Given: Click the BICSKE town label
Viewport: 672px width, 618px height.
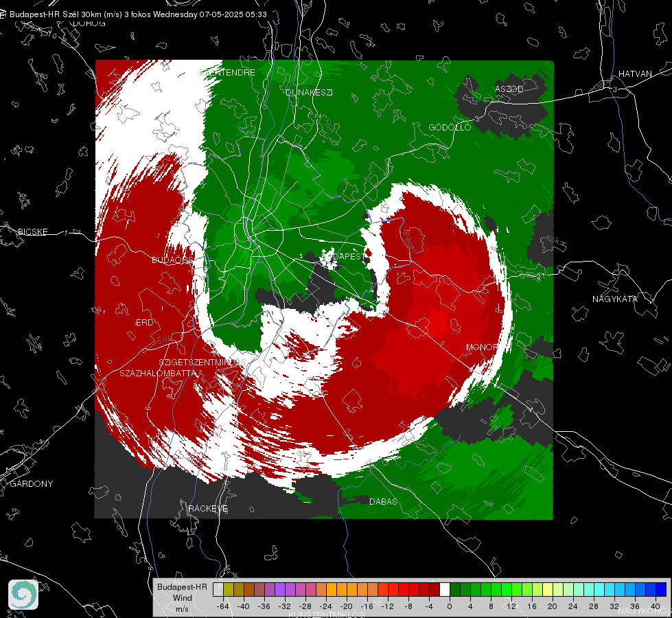Looking at the screenshot, I should 33,232.
